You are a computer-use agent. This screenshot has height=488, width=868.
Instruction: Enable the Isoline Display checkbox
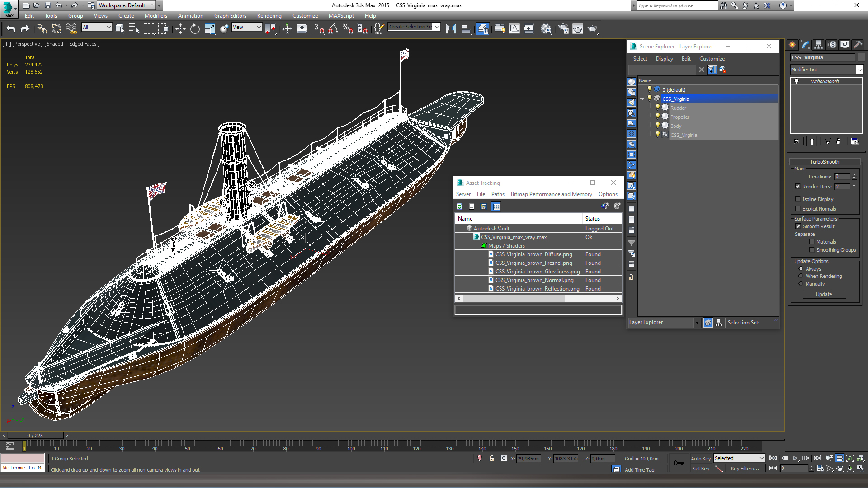pyautogui.click(x=798, y=199)
